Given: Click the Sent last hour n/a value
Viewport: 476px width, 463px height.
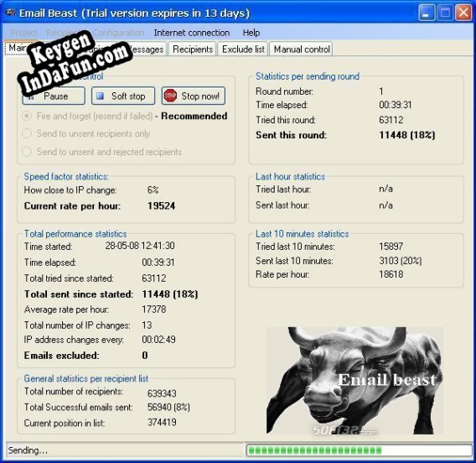Looking at the screenshot, I should [x=385, y=205].
